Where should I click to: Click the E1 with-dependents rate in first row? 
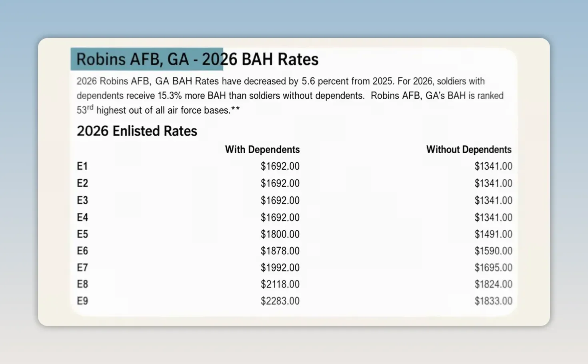point(280,166)
